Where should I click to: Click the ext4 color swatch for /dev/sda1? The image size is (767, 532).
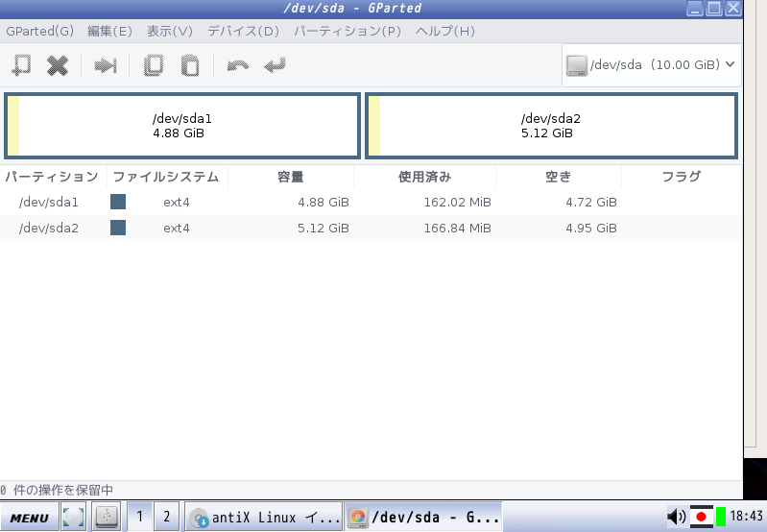tap(118, 202)
